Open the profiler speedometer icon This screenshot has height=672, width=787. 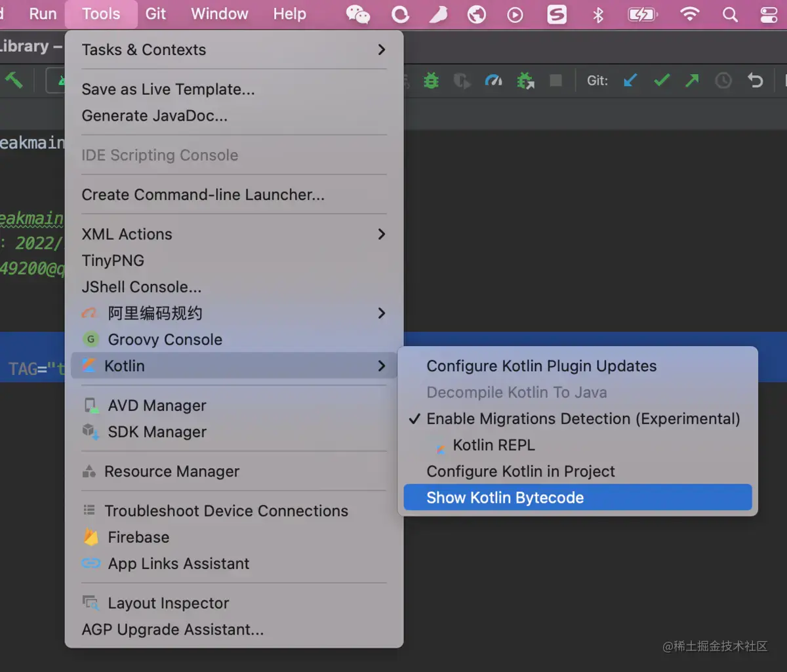point(493,81)
